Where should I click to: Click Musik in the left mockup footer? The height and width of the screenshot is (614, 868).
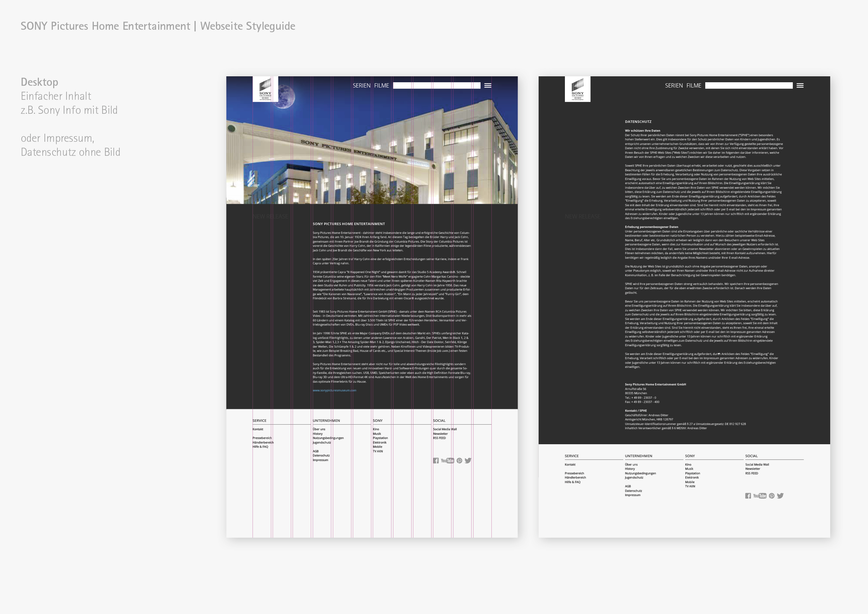377,434
